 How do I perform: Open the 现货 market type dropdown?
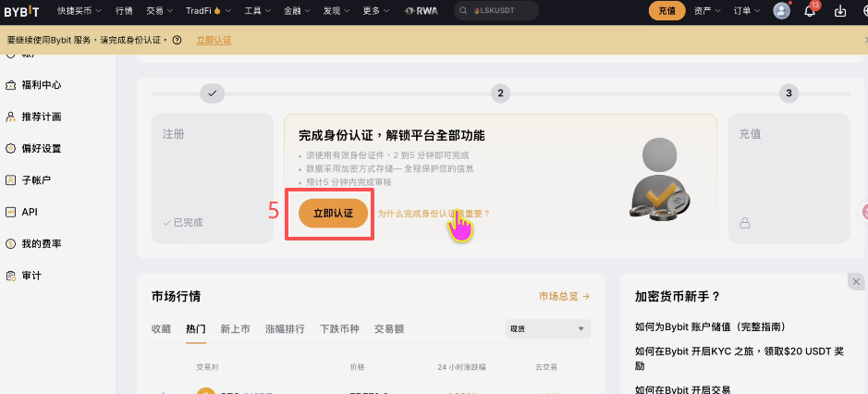(x=547, y=328)
